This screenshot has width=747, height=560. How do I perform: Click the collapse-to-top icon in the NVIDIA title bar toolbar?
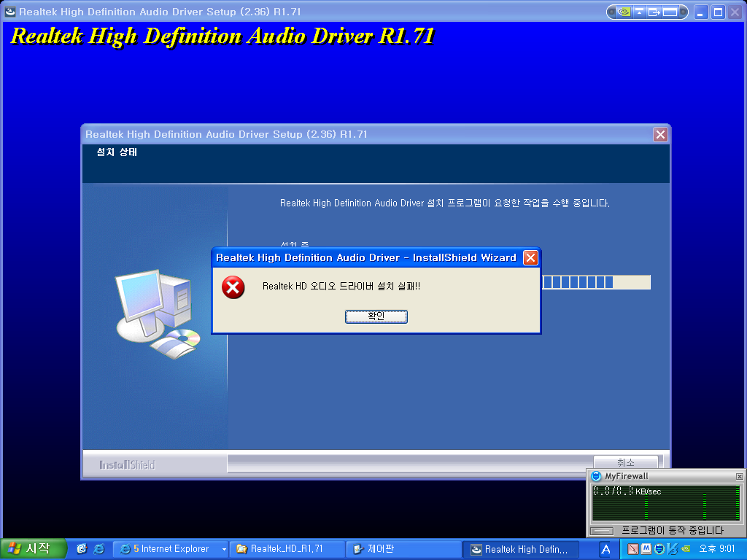pyautogui.click(x=639, y=12)
